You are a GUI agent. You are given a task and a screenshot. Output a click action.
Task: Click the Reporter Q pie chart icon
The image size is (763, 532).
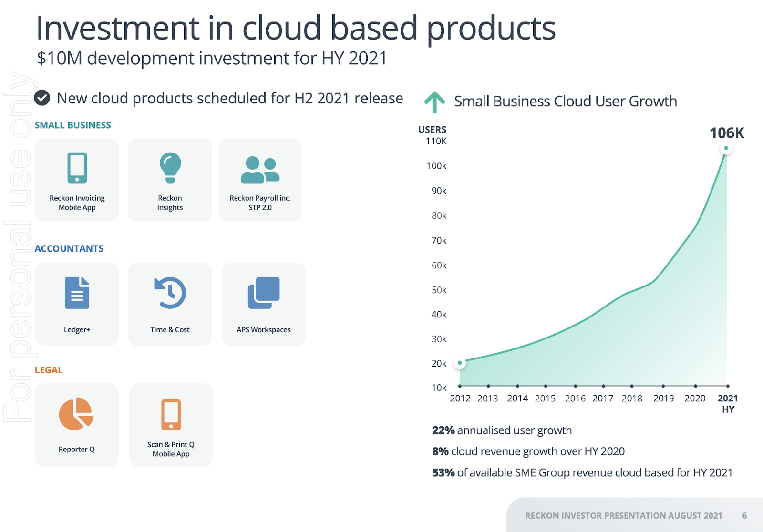coord(76,414)
